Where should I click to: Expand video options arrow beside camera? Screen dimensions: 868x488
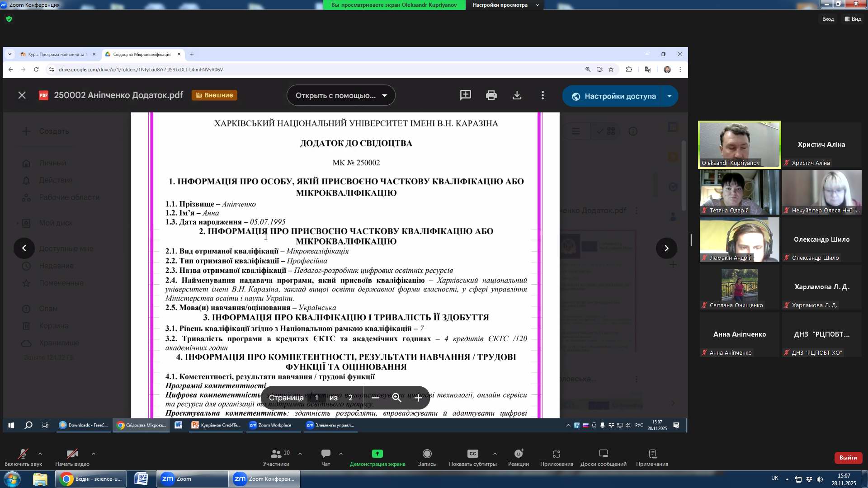tap(94, 453)
